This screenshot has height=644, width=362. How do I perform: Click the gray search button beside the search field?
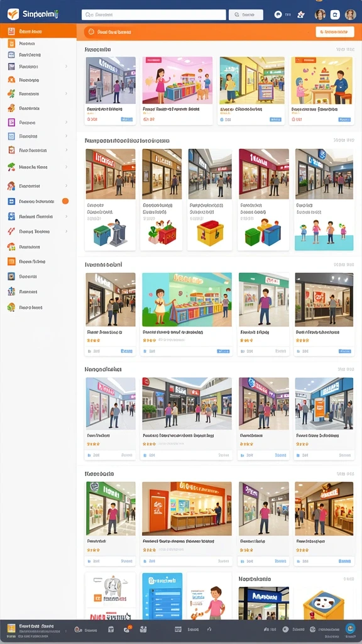(x=246, y=15)
